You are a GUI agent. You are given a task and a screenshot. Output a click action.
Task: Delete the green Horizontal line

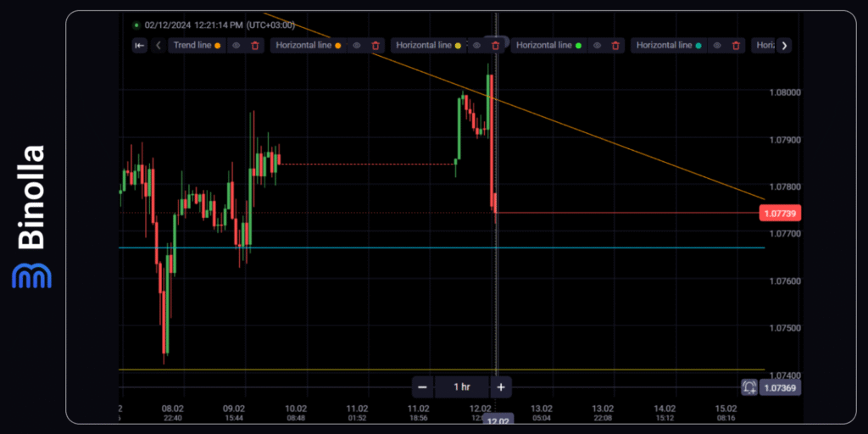tap(615, 46)
